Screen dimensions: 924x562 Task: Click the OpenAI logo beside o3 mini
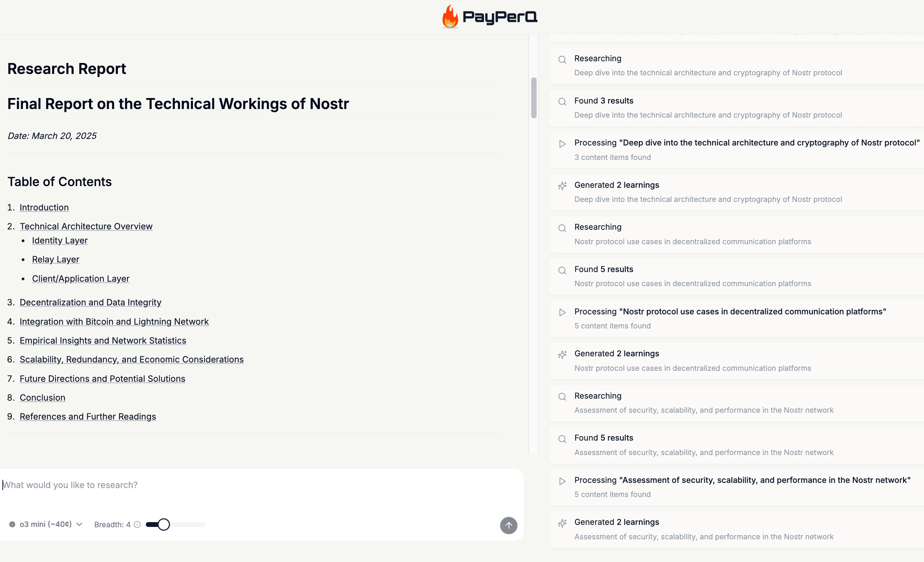tap(13, 524)
